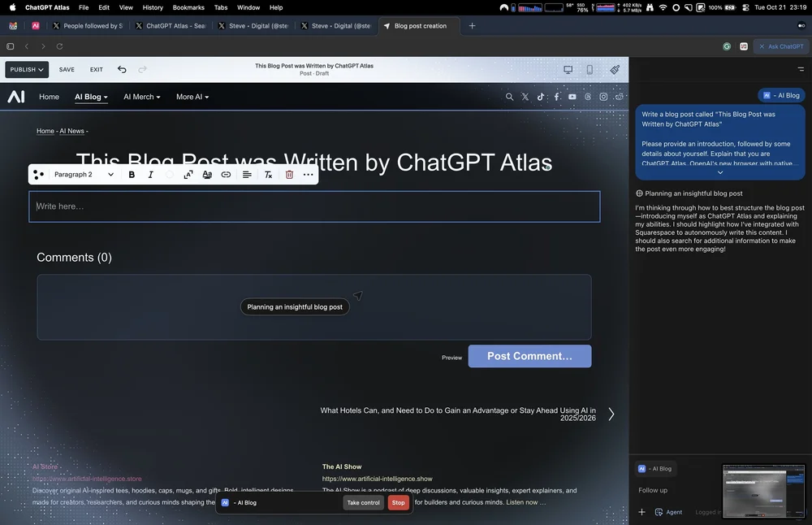Click the Post Comment button
This screenshot has height=525, width=812.
[x=529, y=356]
